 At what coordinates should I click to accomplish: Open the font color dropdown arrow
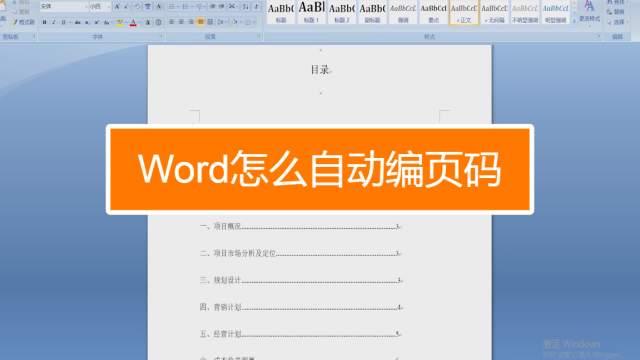point(139,22)
